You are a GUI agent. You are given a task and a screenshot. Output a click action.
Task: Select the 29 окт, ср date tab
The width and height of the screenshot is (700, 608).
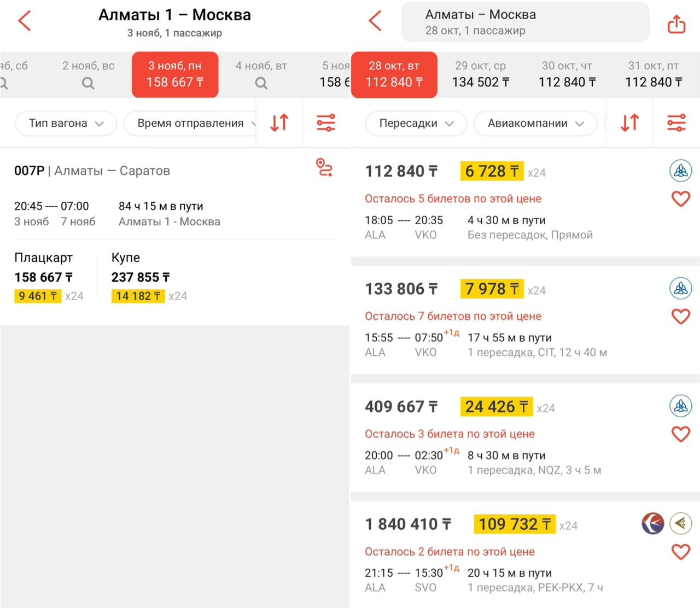point(480,74)
